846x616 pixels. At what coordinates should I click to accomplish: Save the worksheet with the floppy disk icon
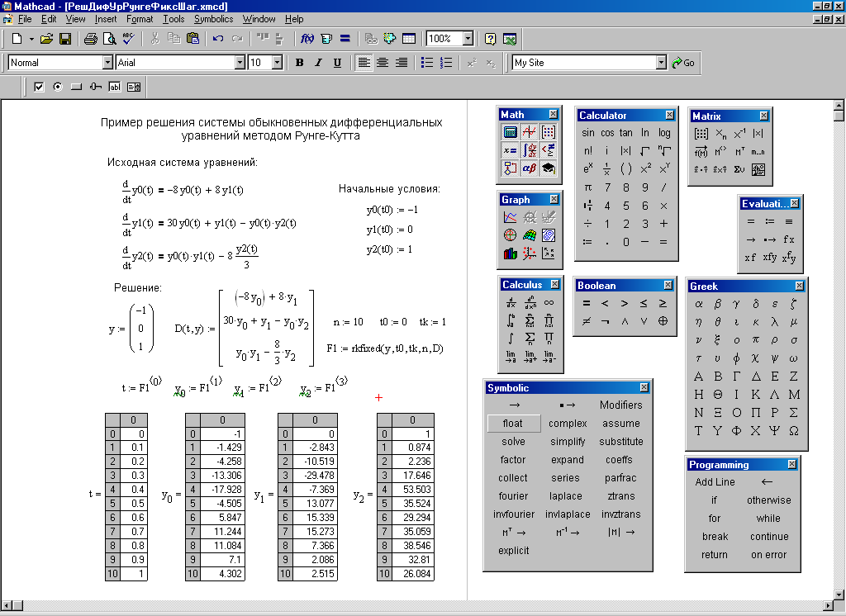(65, 39)
